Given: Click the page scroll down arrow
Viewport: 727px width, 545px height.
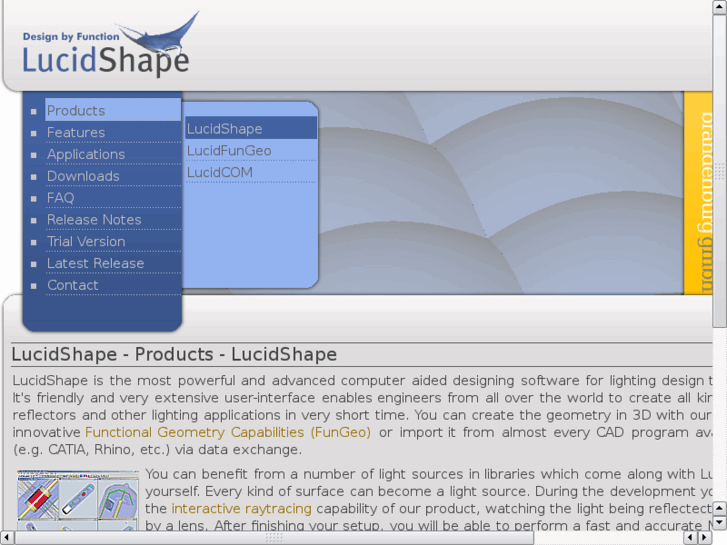Looking at the screenshot, I should tap(719, 523).
